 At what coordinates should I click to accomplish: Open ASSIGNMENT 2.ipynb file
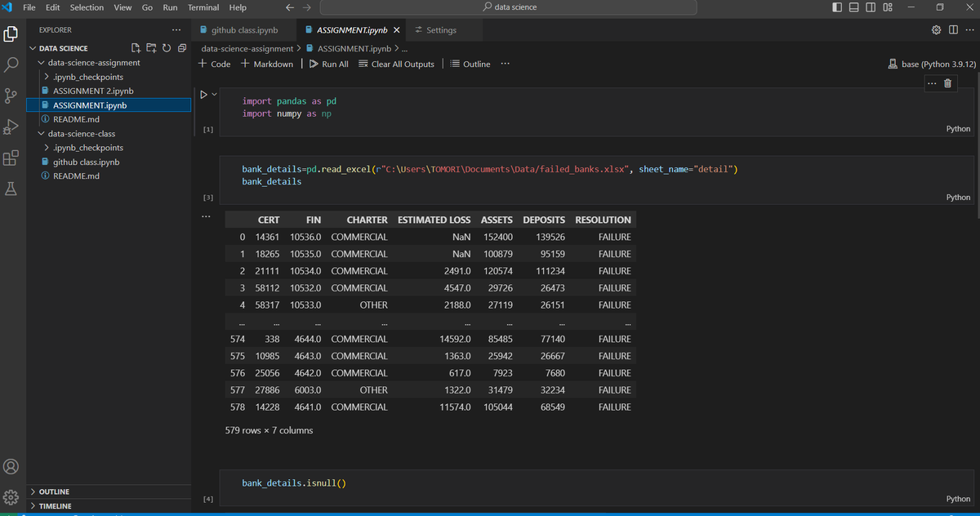pos(93,91)
